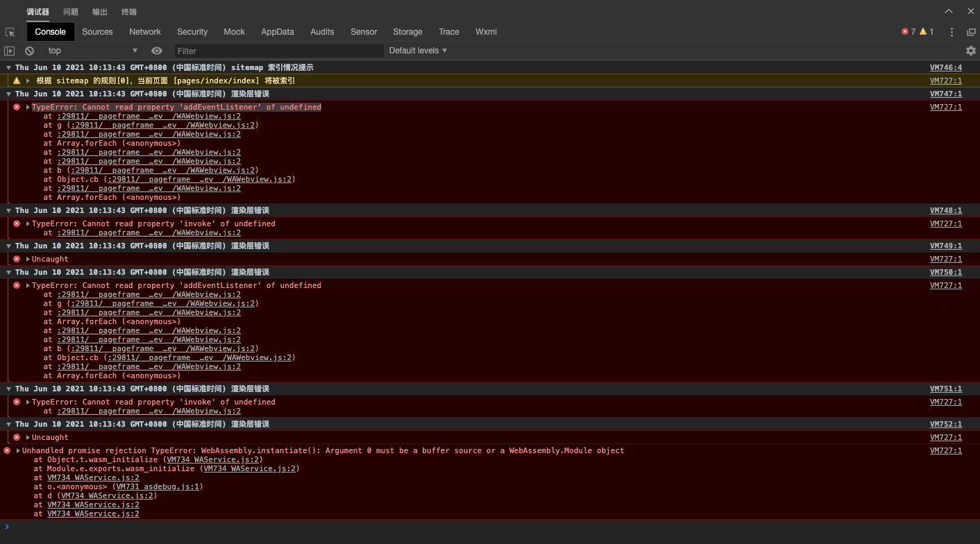Open source link VM749:1
980x544 pixels.
tap(946, 246)
